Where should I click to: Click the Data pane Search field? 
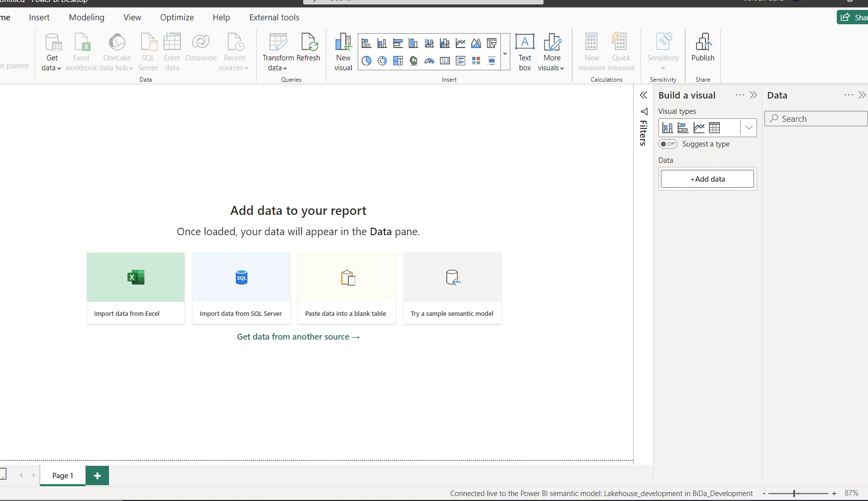[816, 119]
